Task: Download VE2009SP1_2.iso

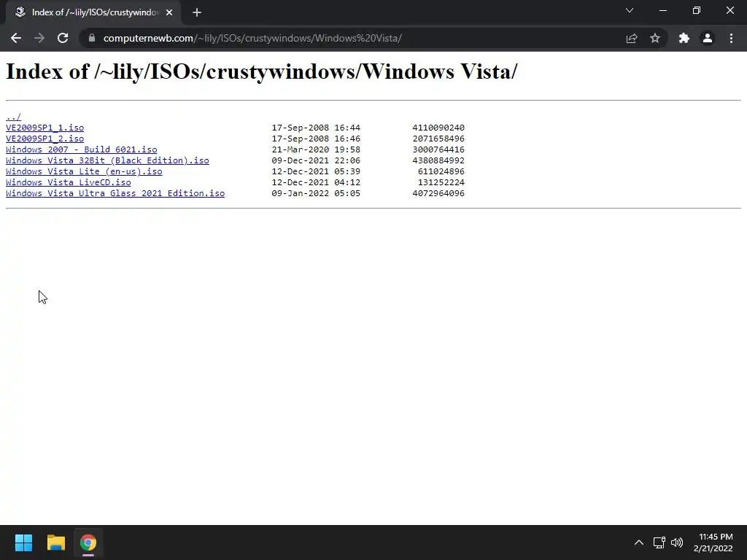Action: click(44, 139)
